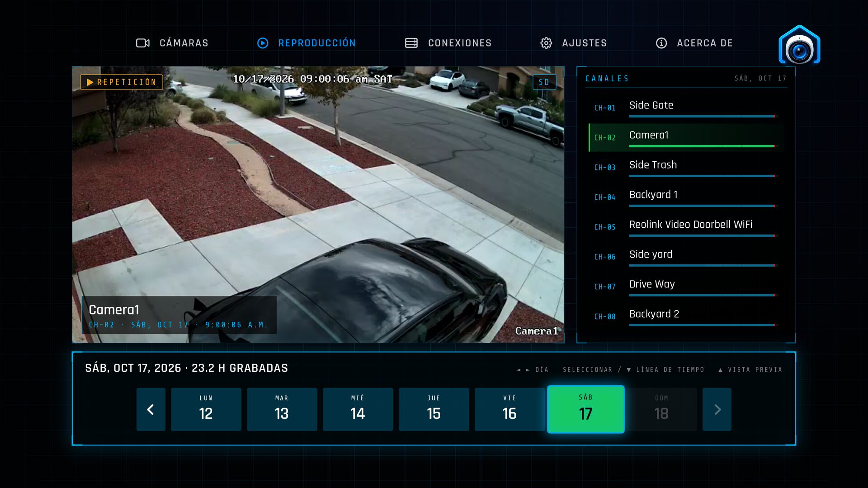Click the Camera1 green recording timeline bar
The width and height of the screenshot is (868, 488).
pyautogui.click(x=702, y=146)
